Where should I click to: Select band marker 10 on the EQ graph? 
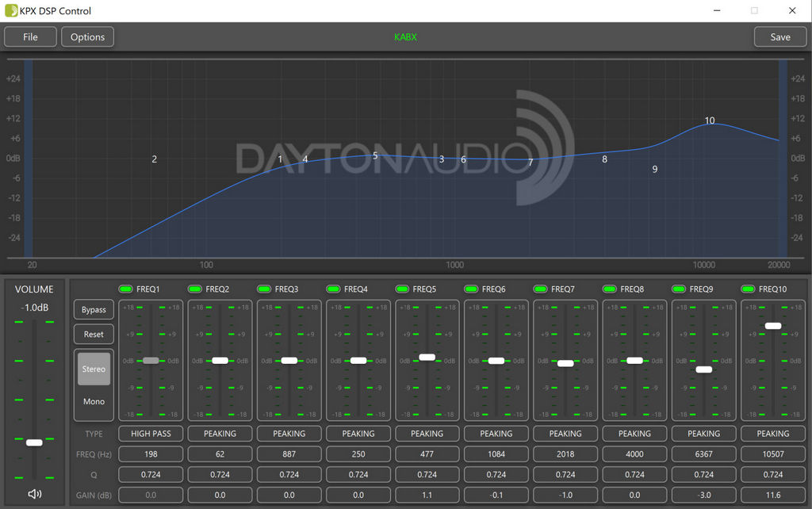(x=710, y=121)
